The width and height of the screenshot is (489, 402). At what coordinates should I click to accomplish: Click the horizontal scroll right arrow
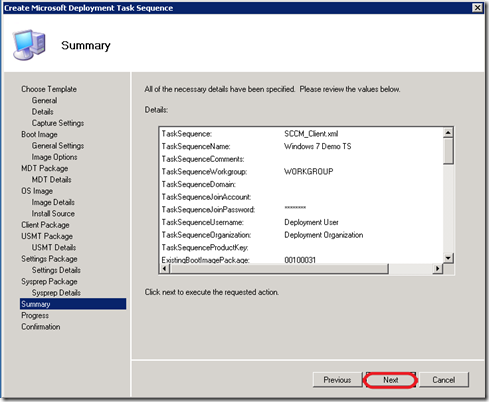(x=438, y=268)
